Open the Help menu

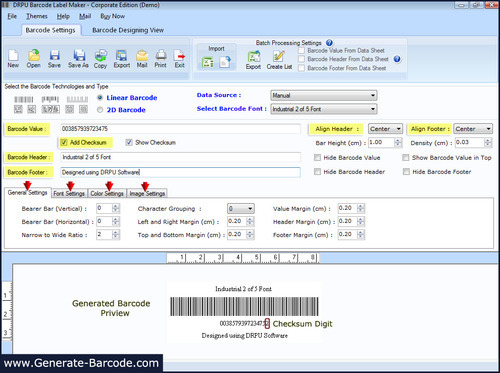pos(63,16)
